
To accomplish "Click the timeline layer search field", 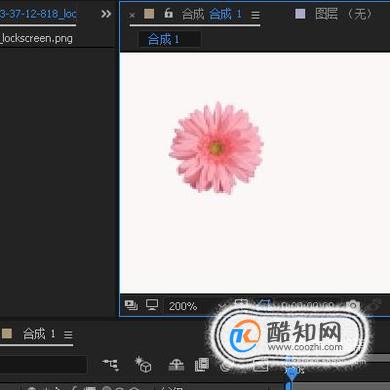I will pos(43,364).
